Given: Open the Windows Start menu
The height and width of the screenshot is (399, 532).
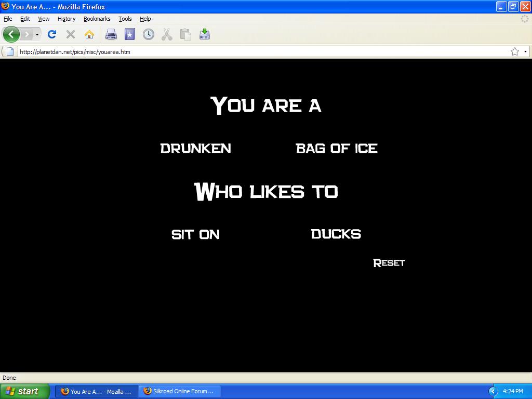Looking at the screenshot, I should coord(24,391).
